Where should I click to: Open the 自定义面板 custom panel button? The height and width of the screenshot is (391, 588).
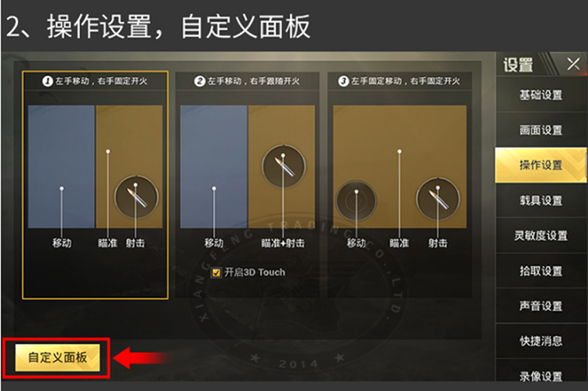coord(57,357)
